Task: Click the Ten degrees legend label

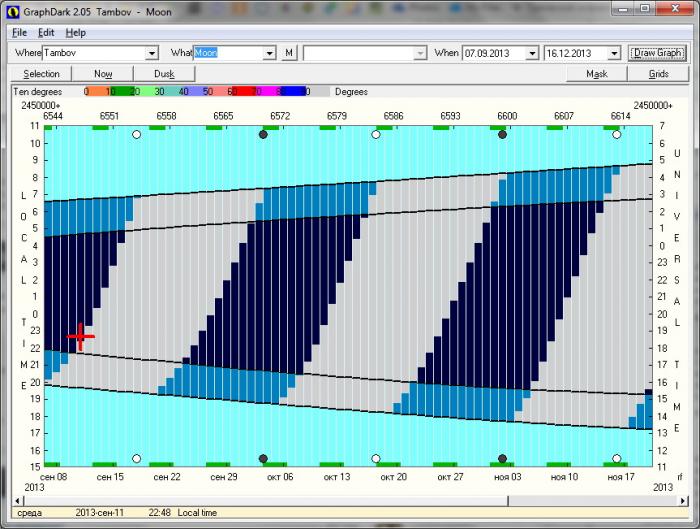Action: (x=38, y=92)
